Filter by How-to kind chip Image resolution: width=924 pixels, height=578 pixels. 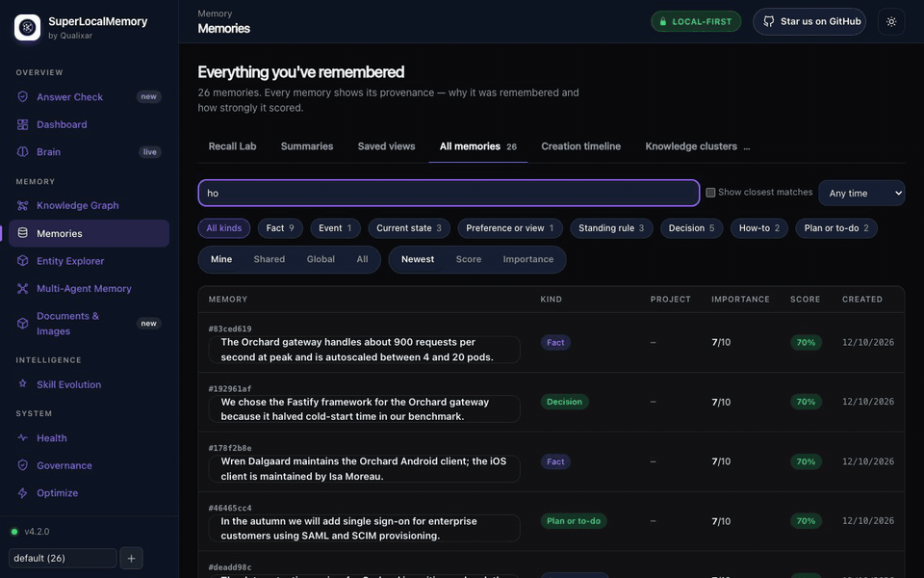point(759,228)
